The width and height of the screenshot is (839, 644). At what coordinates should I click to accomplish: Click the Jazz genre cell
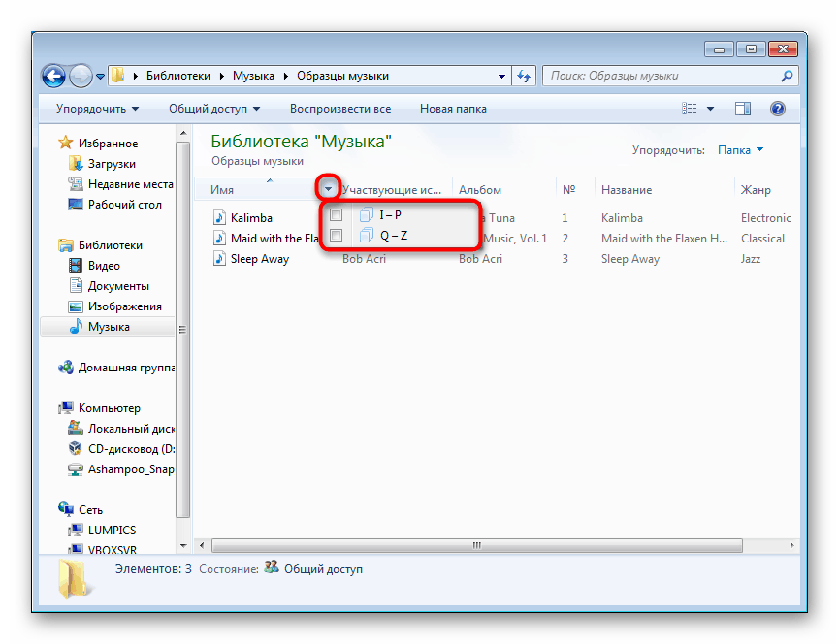tap(750, 259)
